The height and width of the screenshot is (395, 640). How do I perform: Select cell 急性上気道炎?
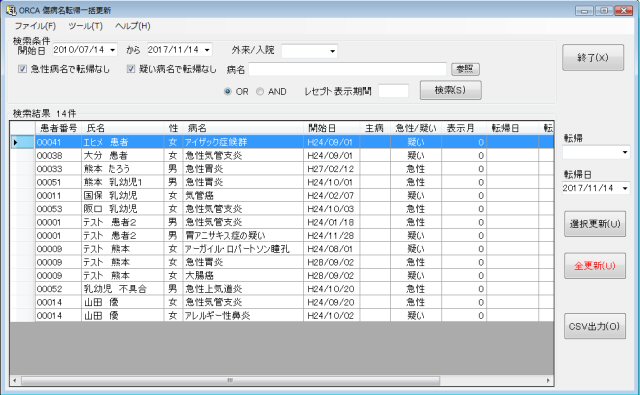pos(243,289)
